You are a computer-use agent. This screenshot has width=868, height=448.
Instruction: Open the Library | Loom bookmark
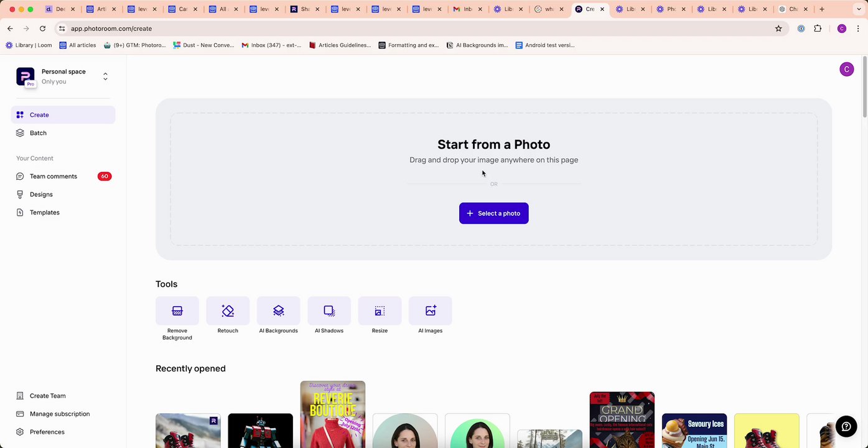coord(29,45)
